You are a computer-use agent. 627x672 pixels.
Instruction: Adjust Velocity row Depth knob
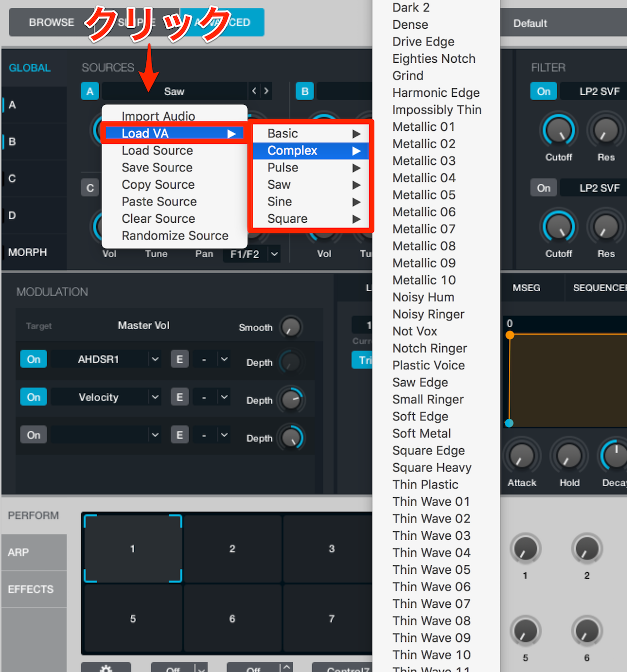tap(291, 399)
